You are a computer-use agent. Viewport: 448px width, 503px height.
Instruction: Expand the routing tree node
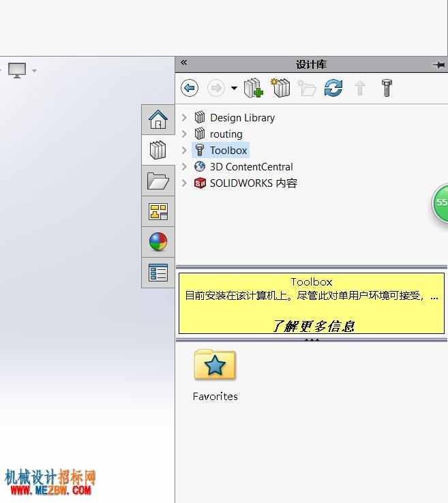(184, 134)
